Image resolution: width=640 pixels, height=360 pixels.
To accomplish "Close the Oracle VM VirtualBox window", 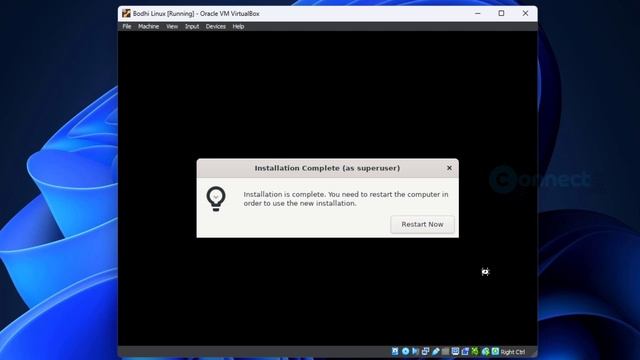I will click(525, 13).
